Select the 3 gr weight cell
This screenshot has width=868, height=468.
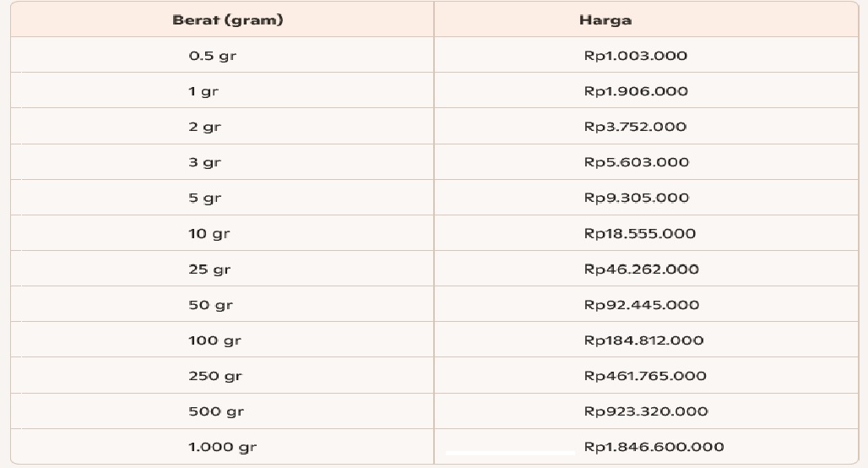pyautogui.click(x=204, y=162)
